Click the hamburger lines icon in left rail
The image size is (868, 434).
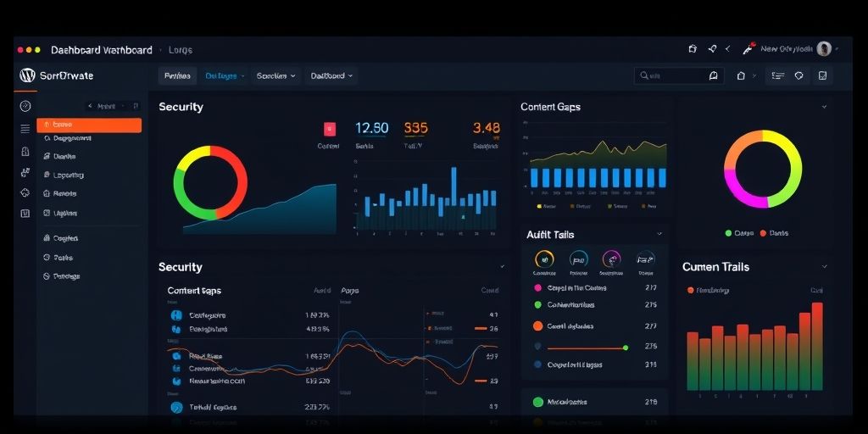(x=25, y=129)
